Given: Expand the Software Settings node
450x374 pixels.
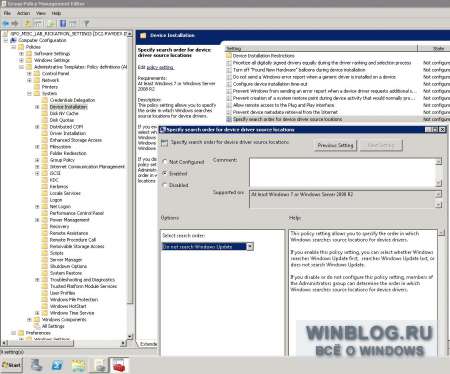Looking at the screenshot, I should point(21,54).
